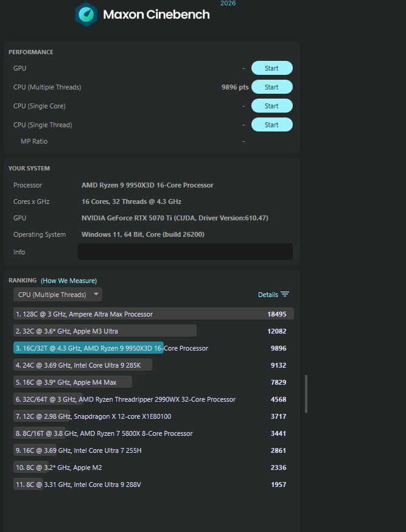Click the 7829 ranking score
Screen dimensions: 406x532
[x=278, y=382]
